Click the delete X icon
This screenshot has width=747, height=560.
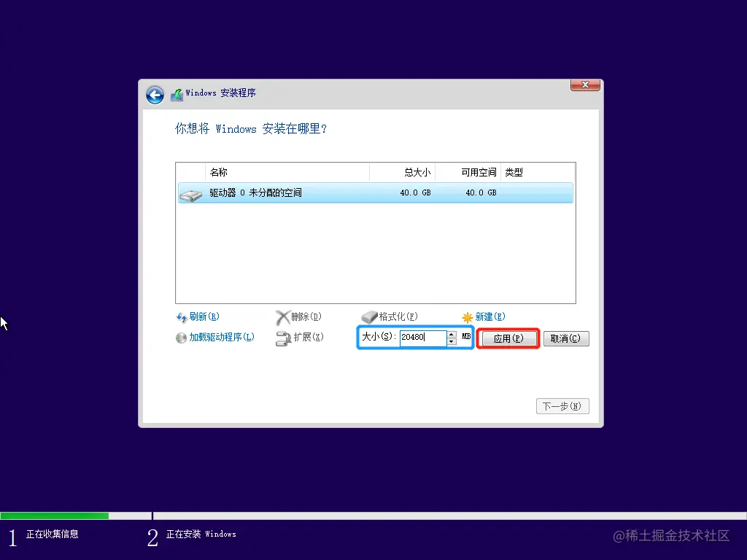point(282,318)
